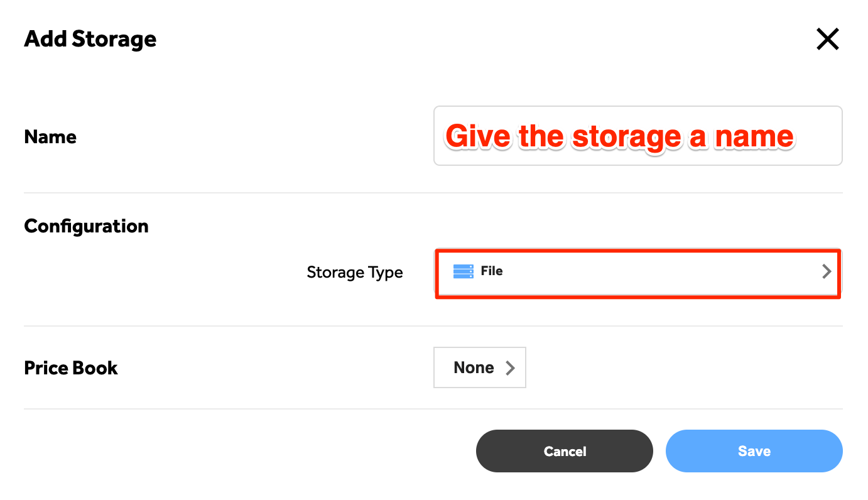Open the Price Book None selector
This screenshot has width=868, height=500.
click(479, 367)
